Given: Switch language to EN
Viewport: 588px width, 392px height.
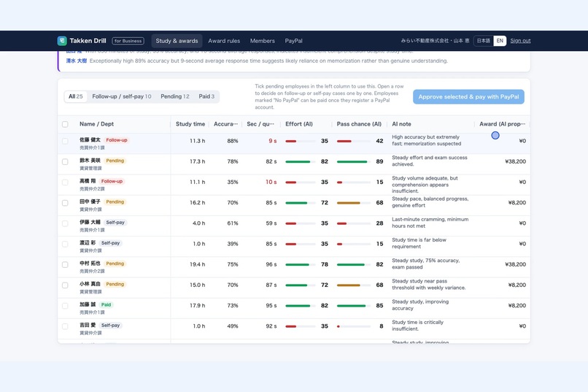Looking at the screenshot, I should (500, 40).
